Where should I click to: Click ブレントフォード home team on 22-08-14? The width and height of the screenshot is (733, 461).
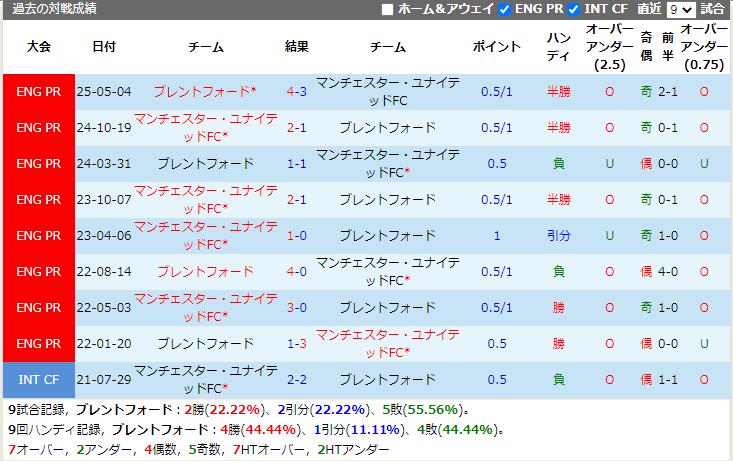(205, 272)
